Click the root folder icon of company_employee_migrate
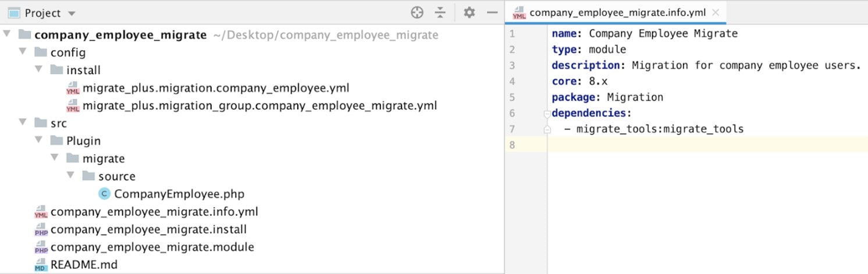This screenshot has width=868, height=274. 25,35
